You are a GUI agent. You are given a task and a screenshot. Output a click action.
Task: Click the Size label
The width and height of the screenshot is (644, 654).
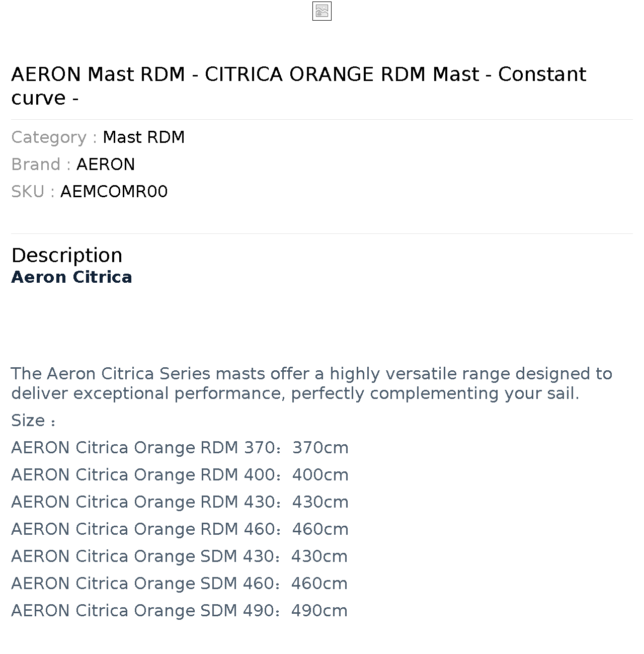tap(33, 421)
